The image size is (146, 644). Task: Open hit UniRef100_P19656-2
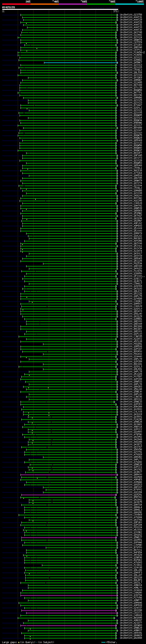point(132,53)
